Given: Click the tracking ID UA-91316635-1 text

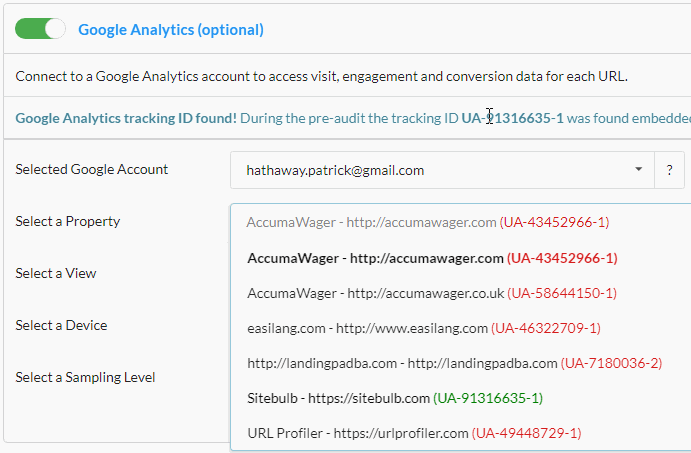Looking at the screenshot, I should 512,118.
